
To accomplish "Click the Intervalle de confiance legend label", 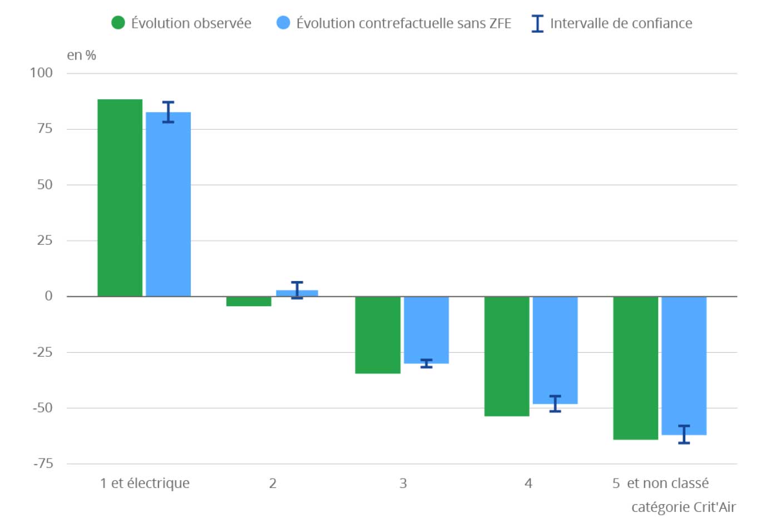I will click(x=621, y=23).
